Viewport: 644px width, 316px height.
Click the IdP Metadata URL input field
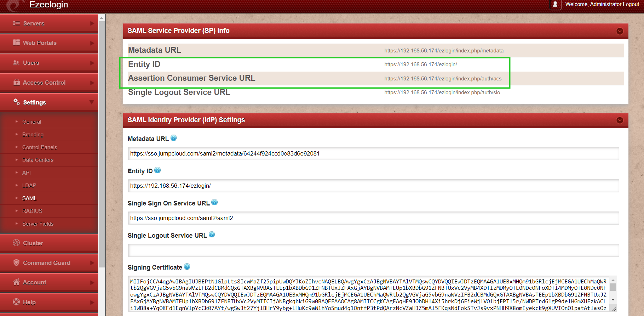(373, 153)
